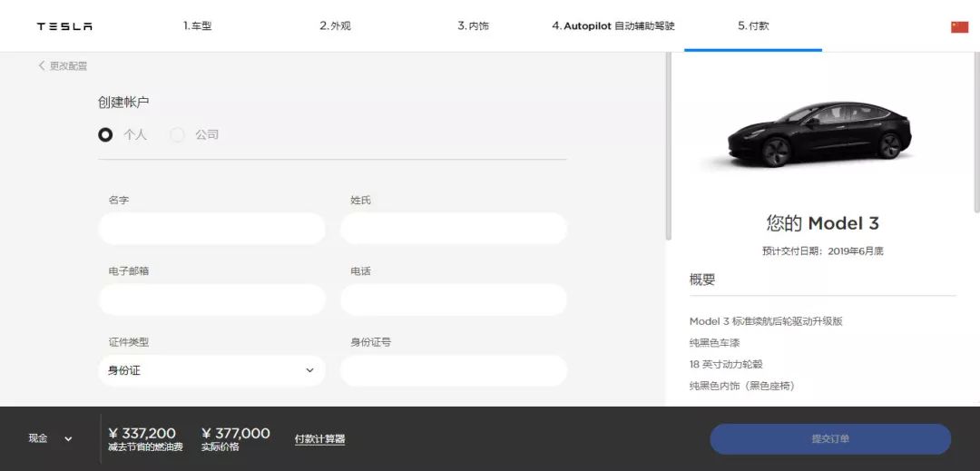
Task: Focus the 身份证号 input field
Action: [x=454, y=371]
